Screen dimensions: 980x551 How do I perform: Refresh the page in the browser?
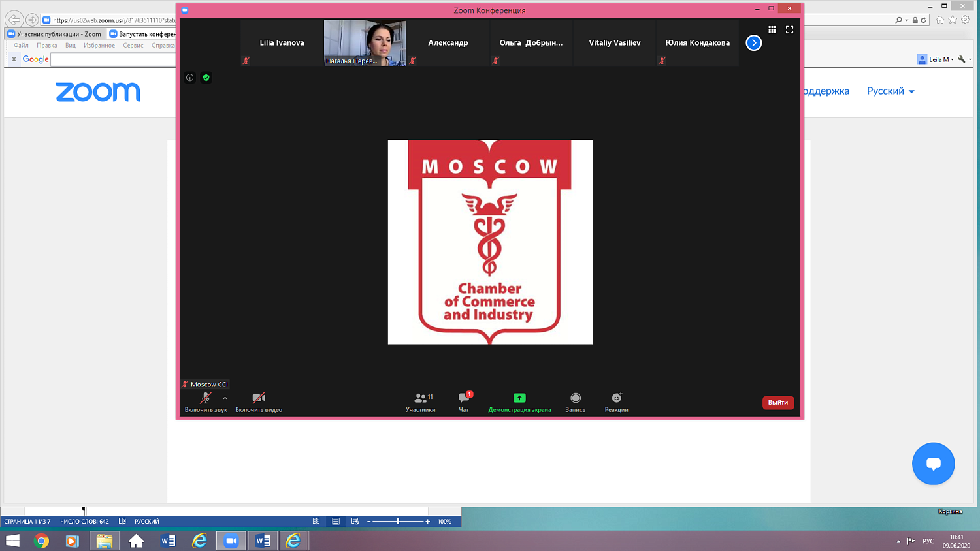click(x=923, y=20)
